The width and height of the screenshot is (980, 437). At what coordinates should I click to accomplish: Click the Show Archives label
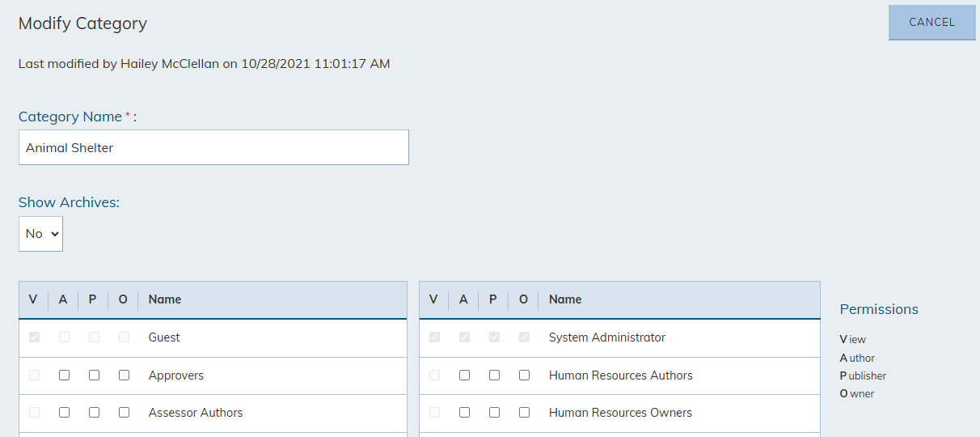coord(69,202)
